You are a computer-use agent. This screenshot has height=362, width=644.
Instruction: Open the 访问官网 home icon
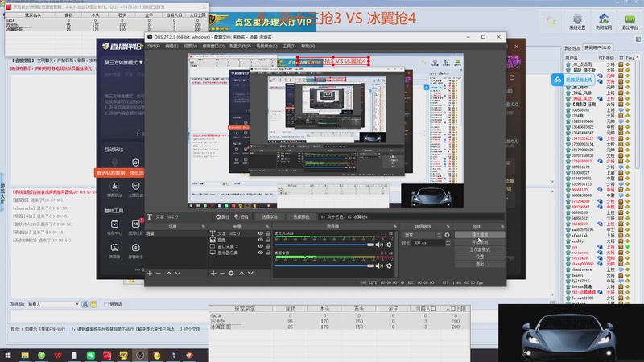coord(604,22)
